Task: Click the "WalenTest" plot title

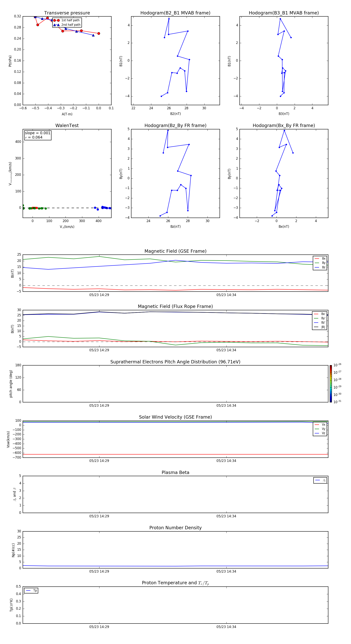Action: 67,125
